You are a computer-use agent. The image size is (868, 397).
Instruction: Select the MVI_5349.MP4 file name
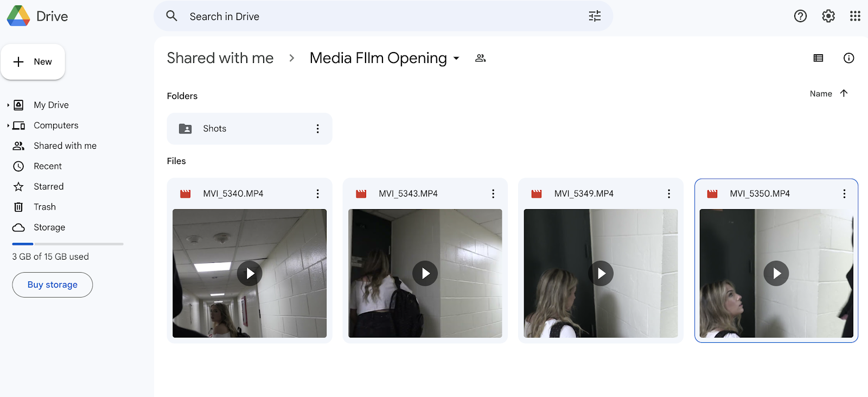(584, 194)
